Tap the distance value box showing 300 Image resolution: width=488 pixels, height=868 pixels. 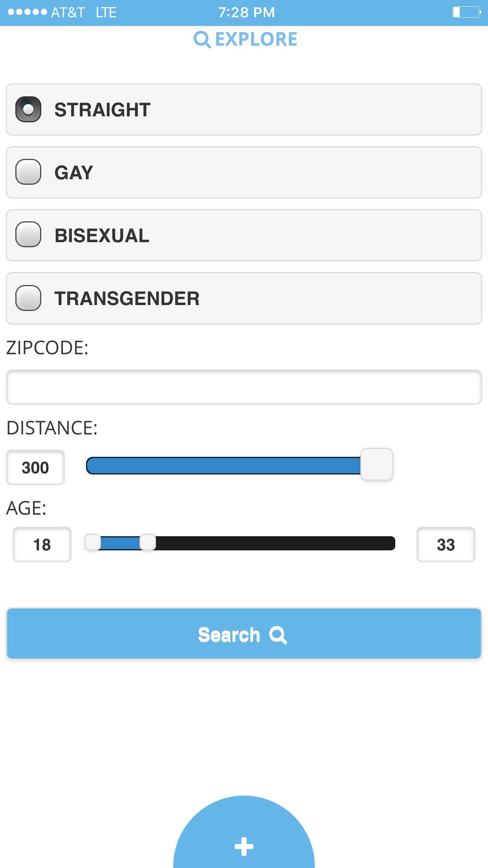pos(35,467)
